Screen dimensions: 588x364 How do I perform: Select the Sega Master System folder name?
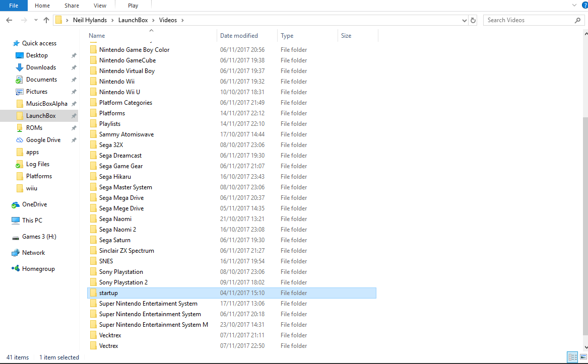[125, 187]
